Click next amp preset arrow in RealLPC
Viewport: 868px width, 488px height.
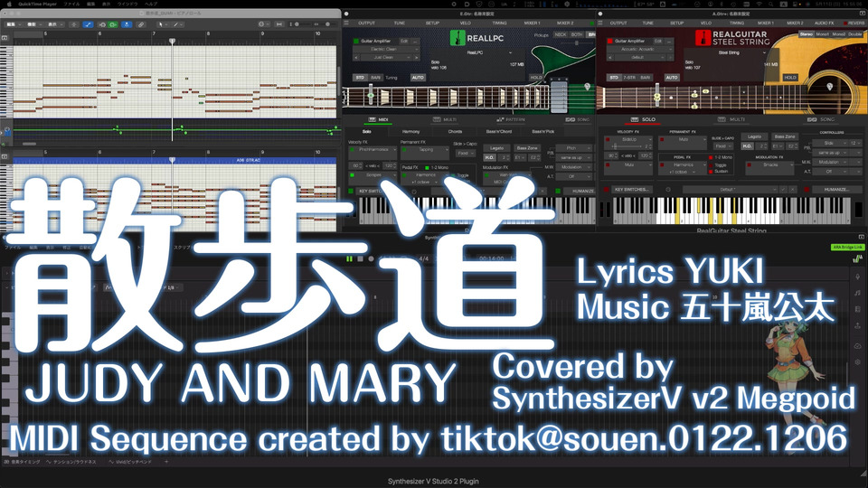[416, 57]
